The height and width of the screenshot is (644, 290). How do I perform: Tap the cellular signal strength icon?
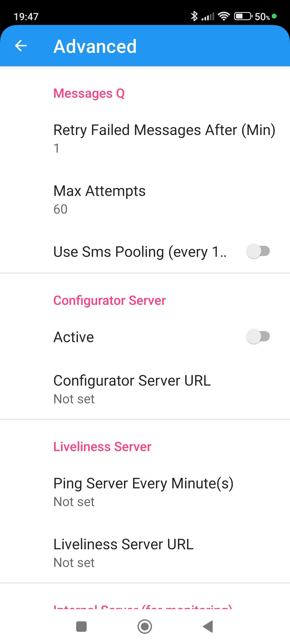point(208,17)
